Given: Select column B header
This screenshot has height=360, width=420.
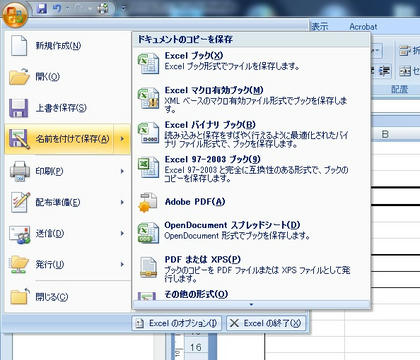Looking at the screenshot, I should coord(385,134).
